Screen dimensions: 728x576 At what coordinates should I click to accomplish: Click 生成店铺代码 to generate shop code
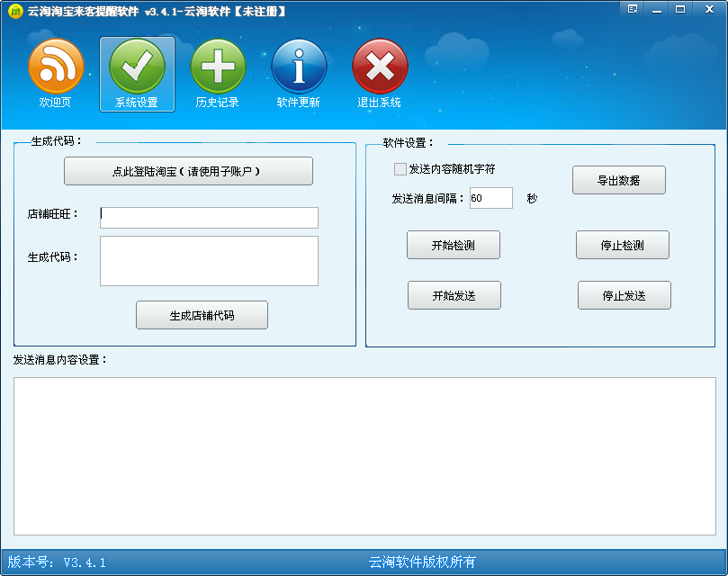[x=201, y=314]
